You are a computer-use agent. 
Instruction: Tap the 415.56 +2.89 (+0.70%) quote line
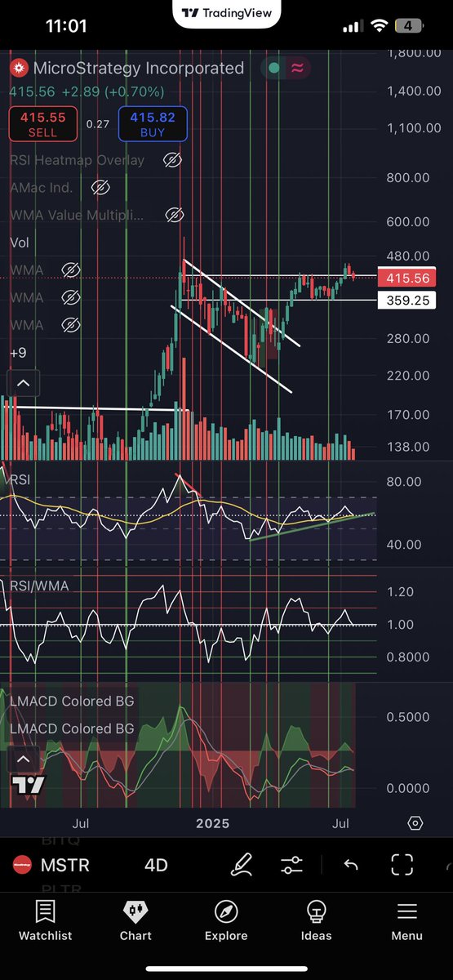point(87,92)
